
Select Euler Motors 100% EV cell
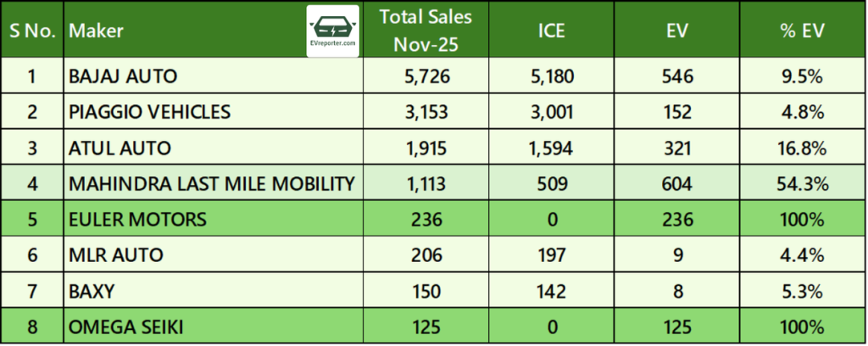pyautogui.click(x=803, y=220)
